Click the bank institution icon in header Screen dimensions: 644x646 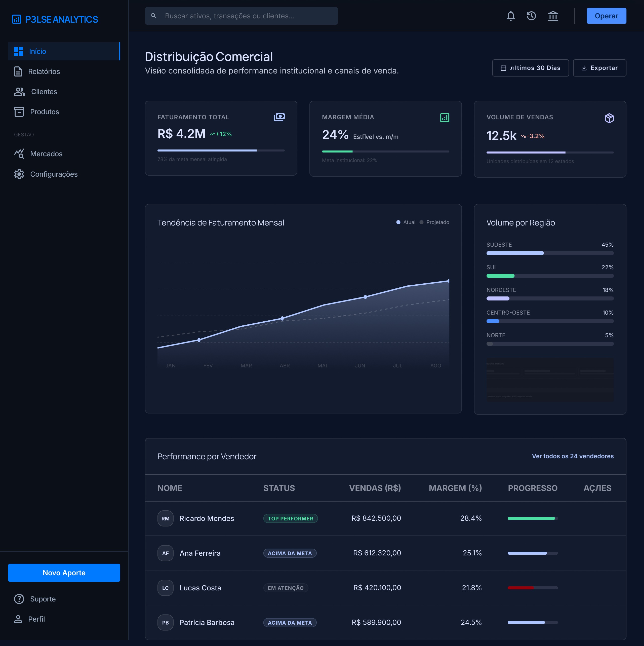tap(553, 16)
